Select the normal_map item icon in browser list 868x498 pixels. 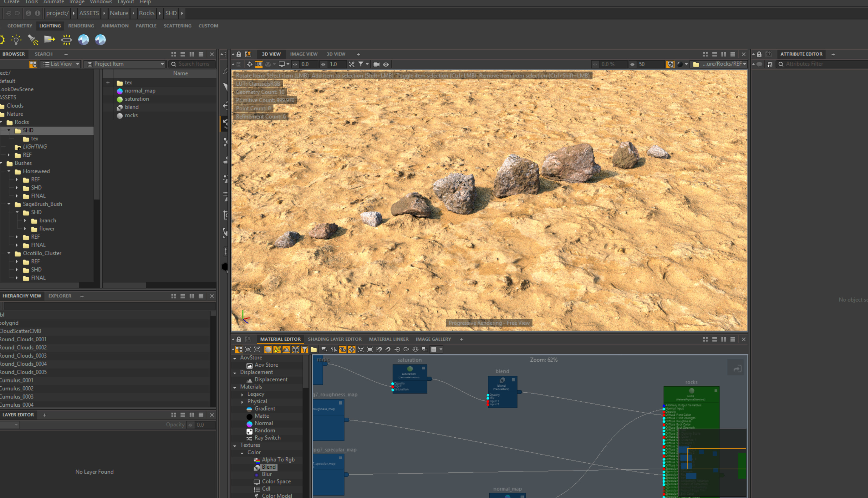(x=120, y=91)
